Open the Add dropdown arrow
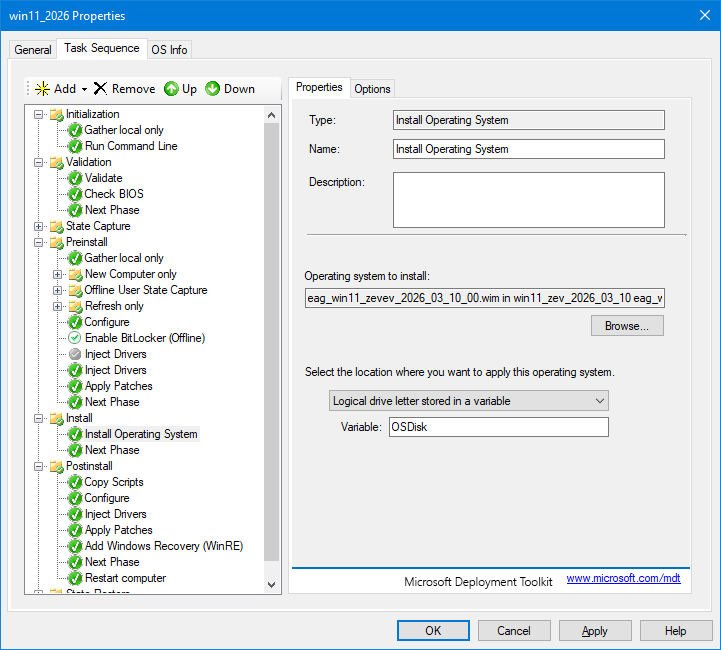 85,89
